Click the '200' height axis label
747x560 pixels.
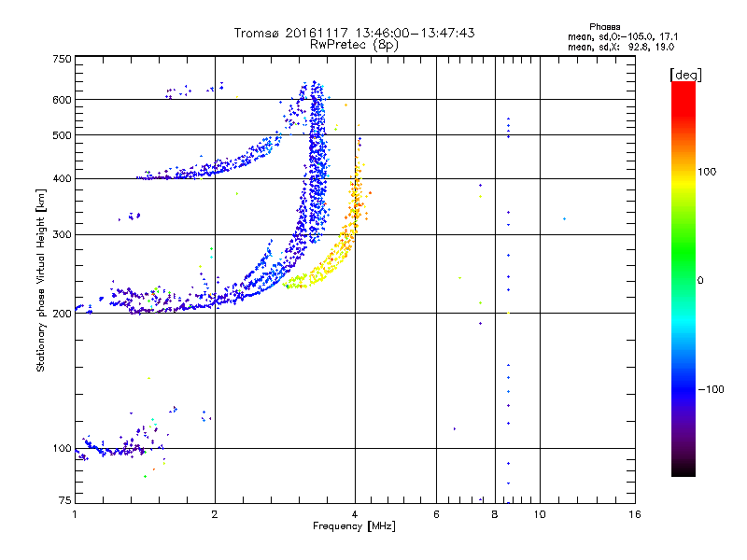point(62,314)
